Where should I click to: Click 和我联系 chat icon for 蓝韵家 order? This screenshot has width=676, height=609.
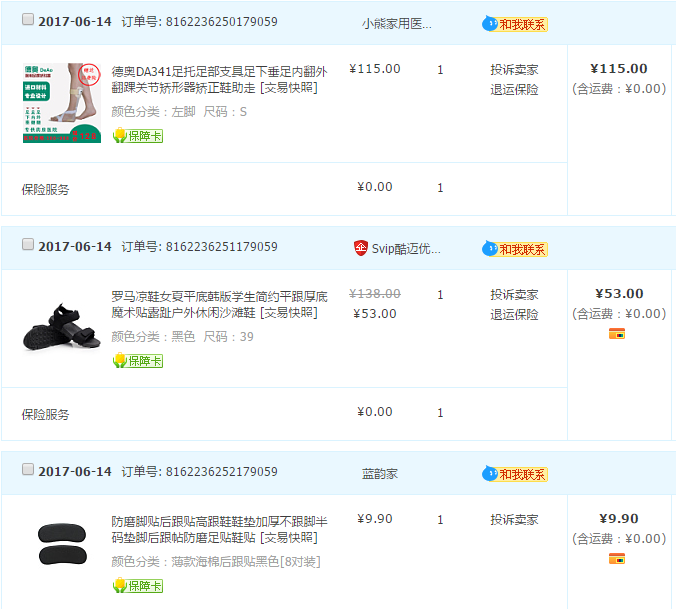tap(514, 474)
